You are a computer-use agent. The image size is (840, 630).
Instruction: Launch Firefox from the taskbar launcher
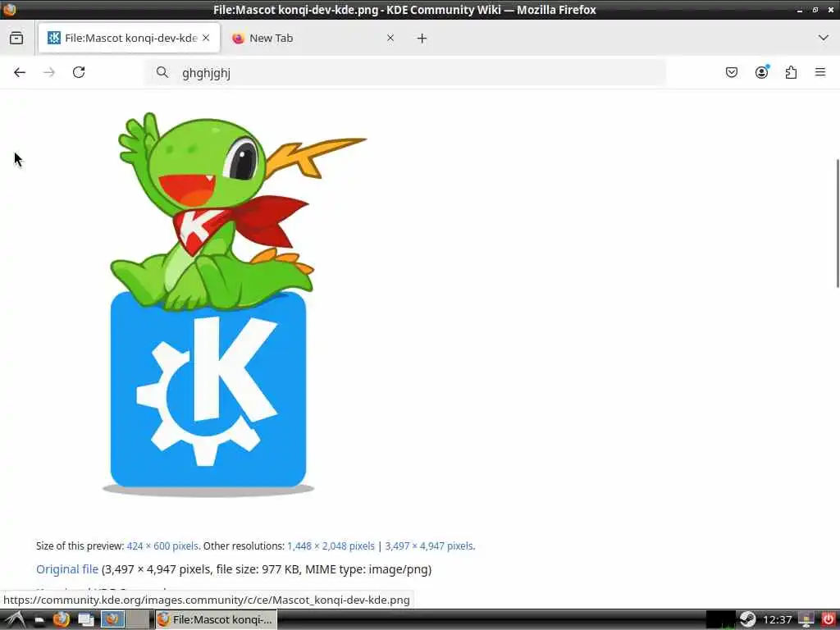click(x=62, y=620)
